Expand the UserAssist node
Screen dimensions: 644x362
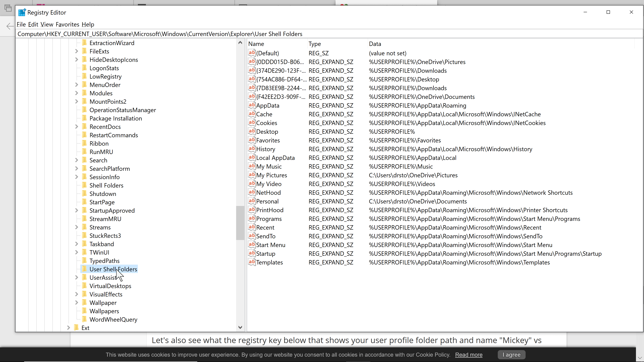pos(76,277)
